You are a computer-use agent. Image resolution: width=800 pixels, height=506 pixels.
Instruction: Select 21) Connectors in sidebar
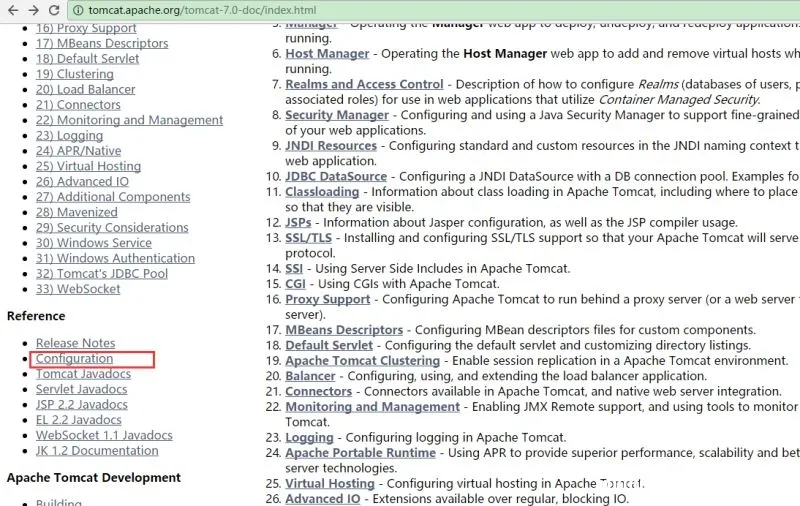(78, 104)
